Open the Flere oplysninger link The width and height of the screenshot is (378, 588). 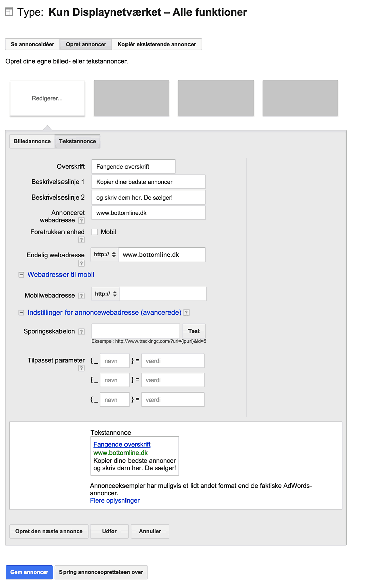click(x=115, y=501)
